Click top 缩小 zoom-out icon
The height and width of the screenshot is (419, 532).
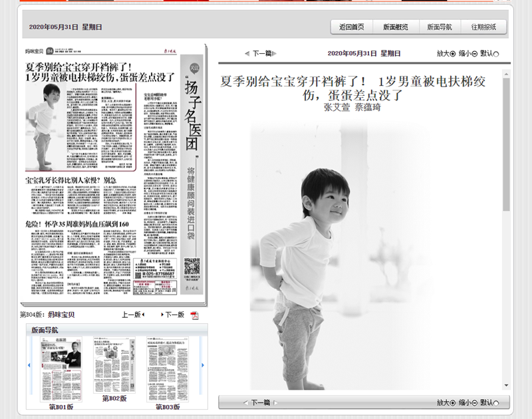coord(474,53)
